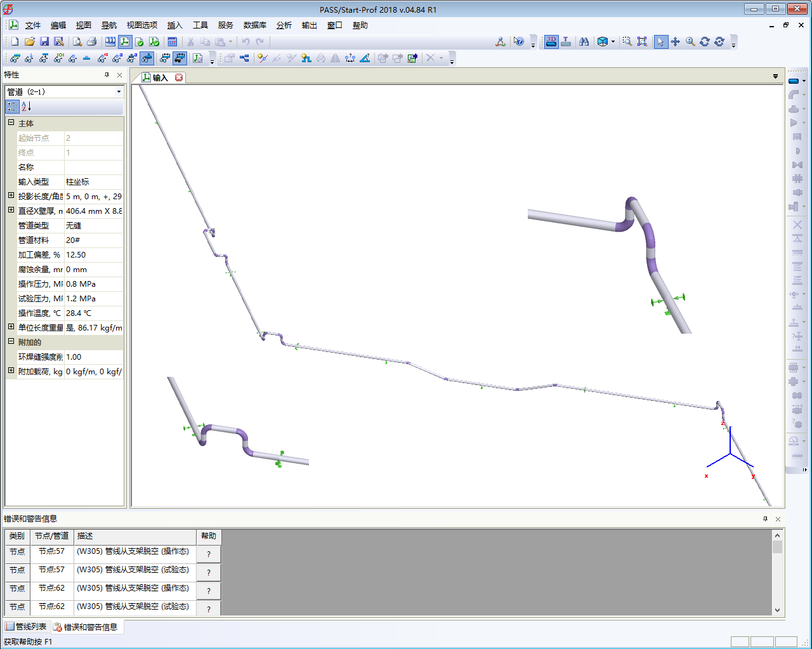Click the Undo arrow icon
This screenshot has width=812, height=649.
246,41
